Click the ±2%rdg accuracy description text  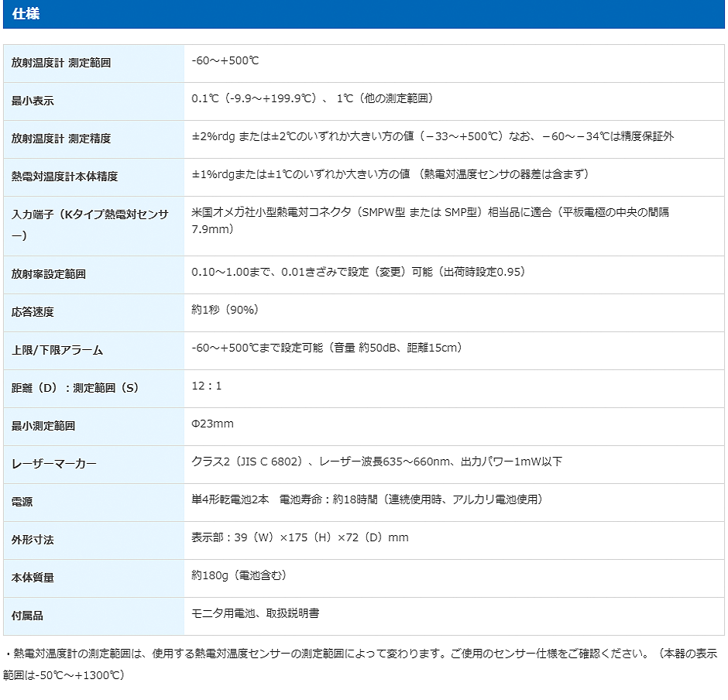tap(432, 136)
